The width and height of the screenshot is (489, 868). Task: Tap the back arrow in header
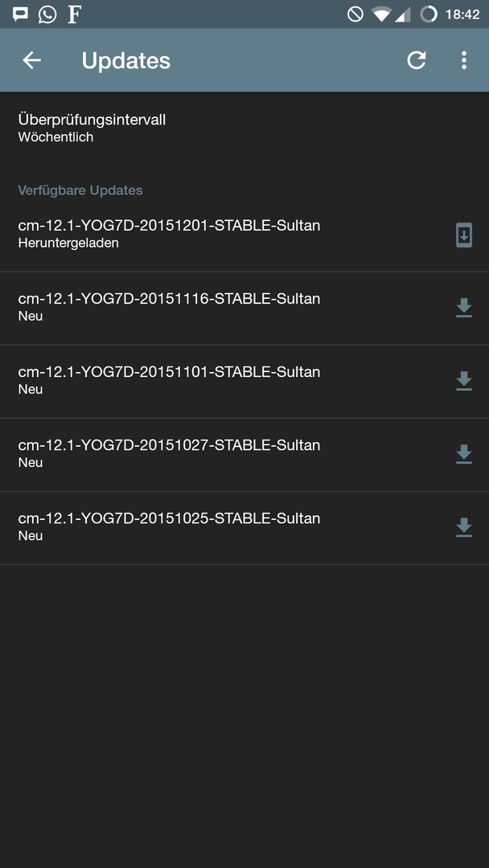click(31, 60)
